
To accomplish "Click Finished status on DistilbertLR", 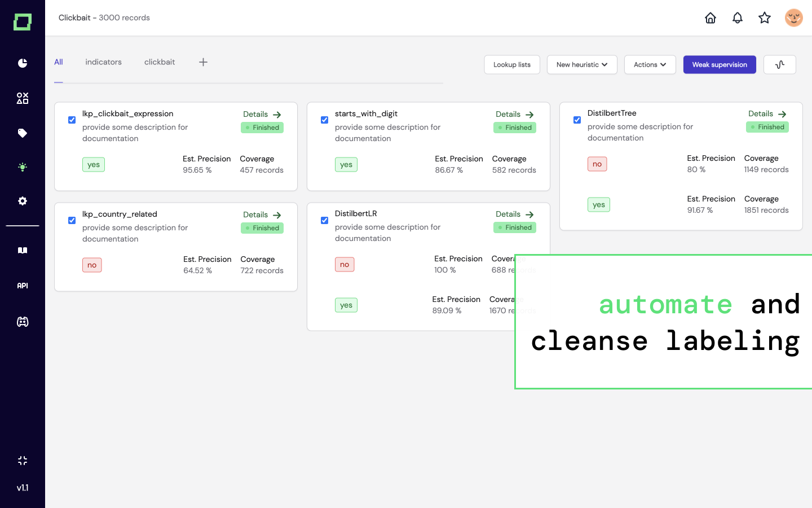I will pyautogui.click(x=515, y=227).
